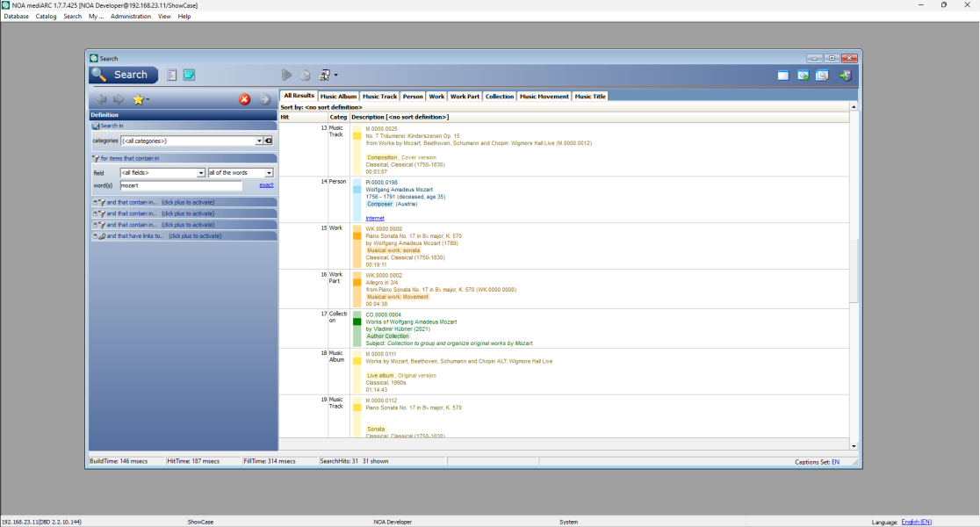
Task: Switch to the Work Part tab
Action: click(465, 97)
